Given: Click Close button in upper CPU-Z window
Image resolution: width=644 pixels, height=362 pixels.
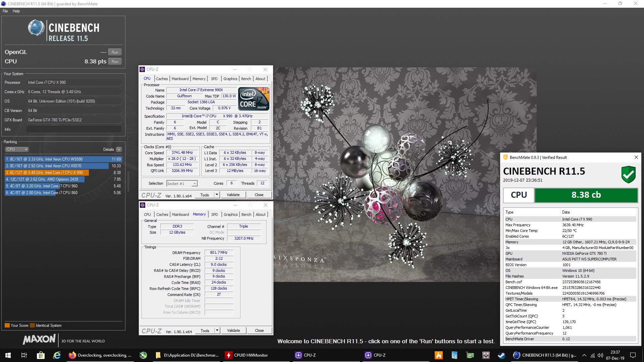Looking at the screenshot, I should pos(259,195).
